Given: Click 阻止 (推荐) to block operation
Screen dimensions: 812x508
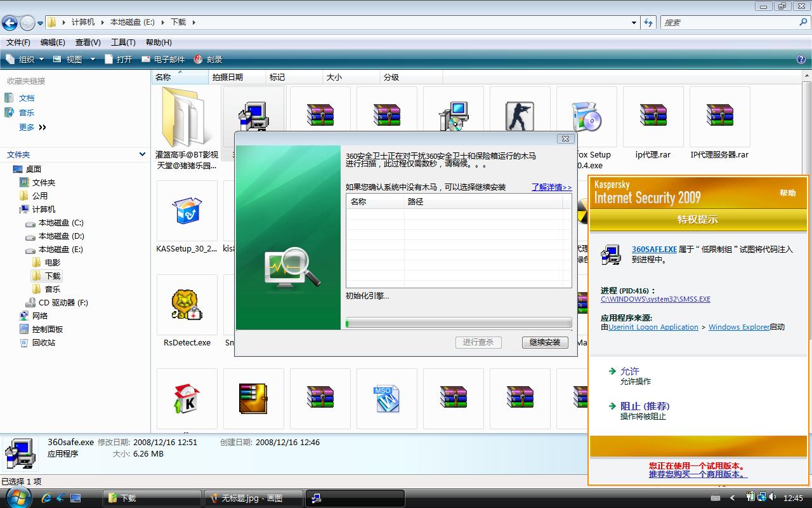Looking at the screenshot, I should (x=645, y=406).
